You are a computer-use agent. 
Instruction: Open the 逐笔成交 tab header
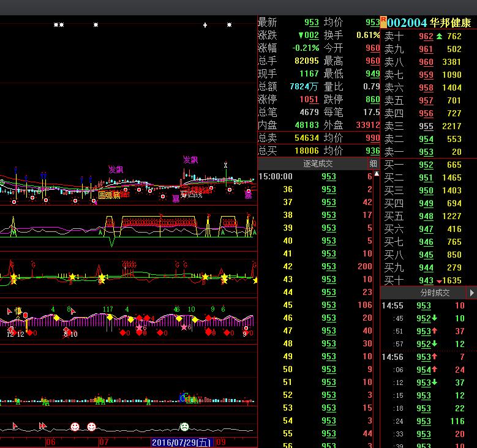pos(318,164)
